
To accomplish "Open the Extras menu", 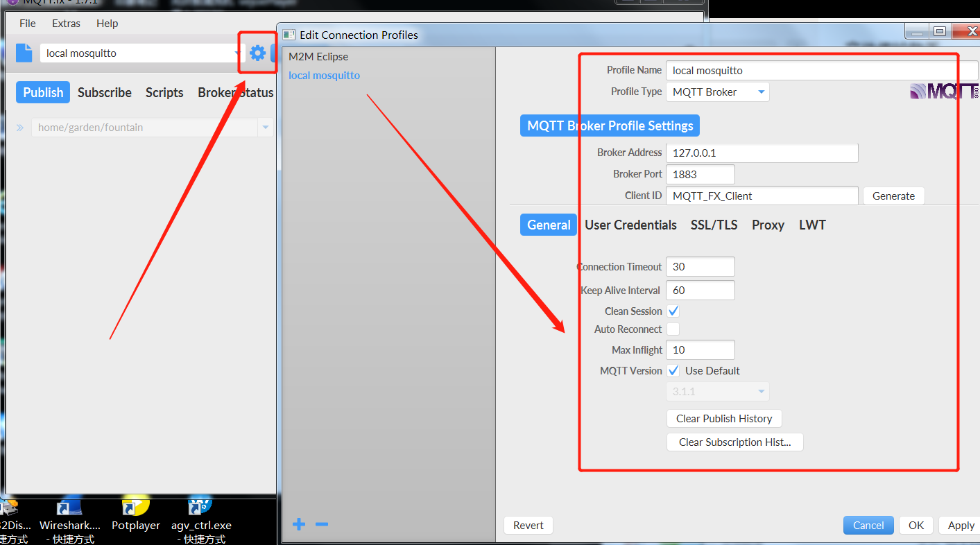I will [x=66, y=23].
